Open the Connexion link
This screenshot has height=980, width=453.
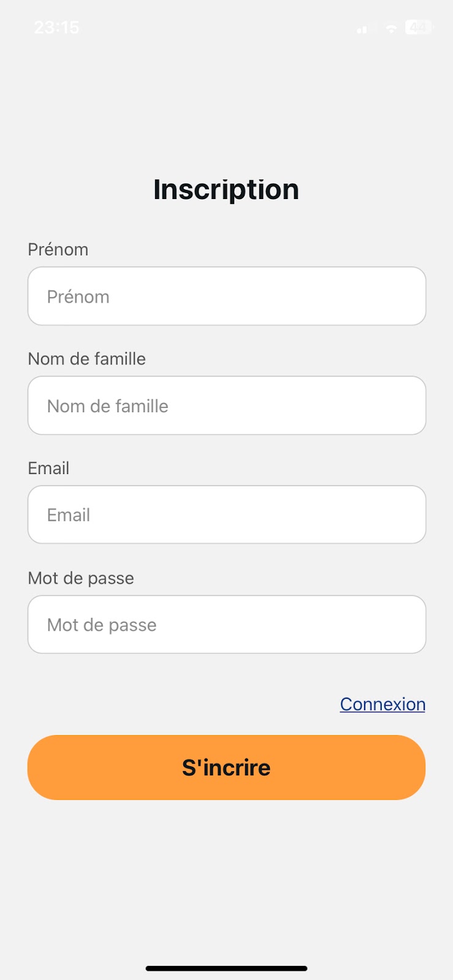[x=383, y=704]
